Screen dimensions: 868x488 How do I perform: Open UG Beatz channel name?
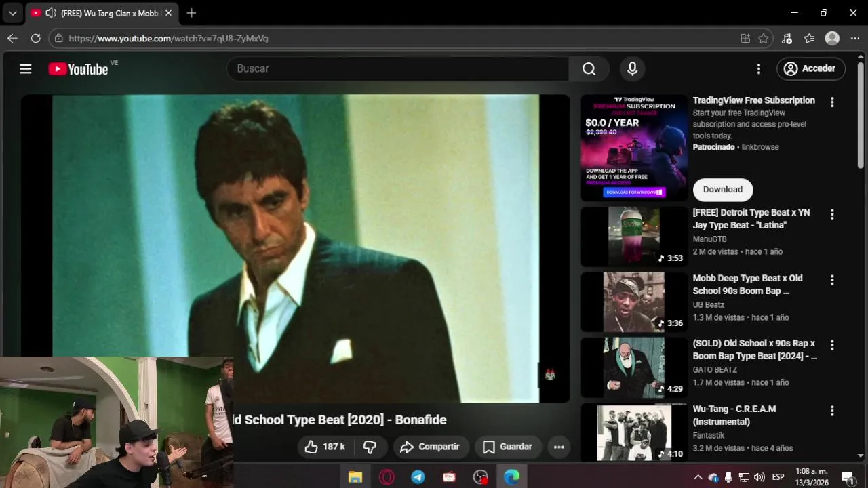click(709, 305)
